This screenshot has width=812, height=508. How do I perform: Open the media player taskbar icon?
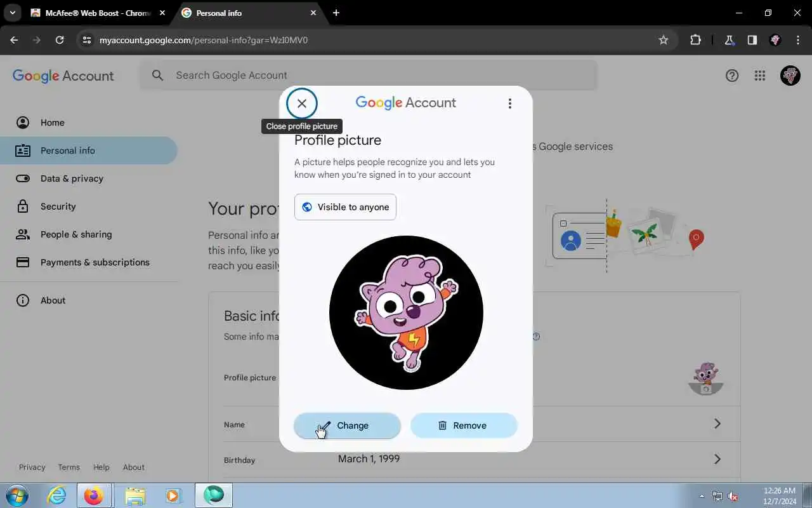point(173,495)
